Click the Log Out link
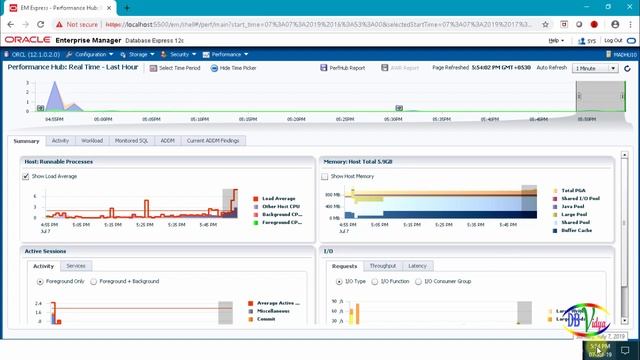The height and width of the screenshot is (360, 640). click(x=613, y=40)
